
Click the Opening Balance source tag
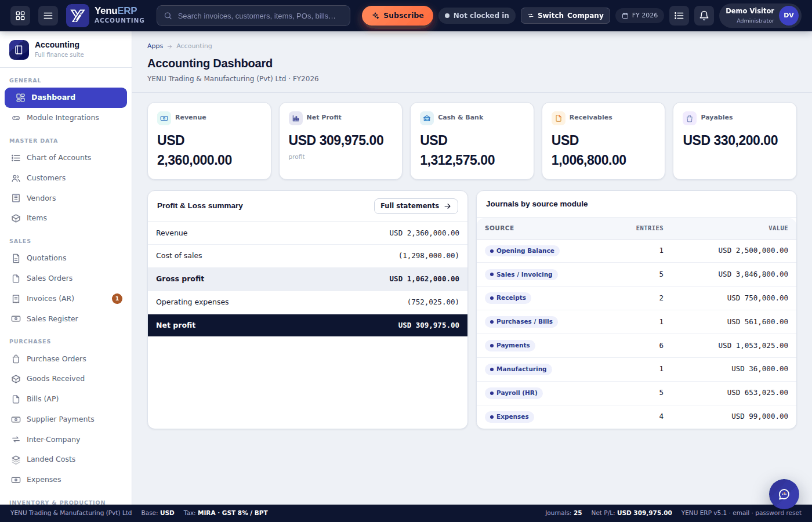(522, 251)
